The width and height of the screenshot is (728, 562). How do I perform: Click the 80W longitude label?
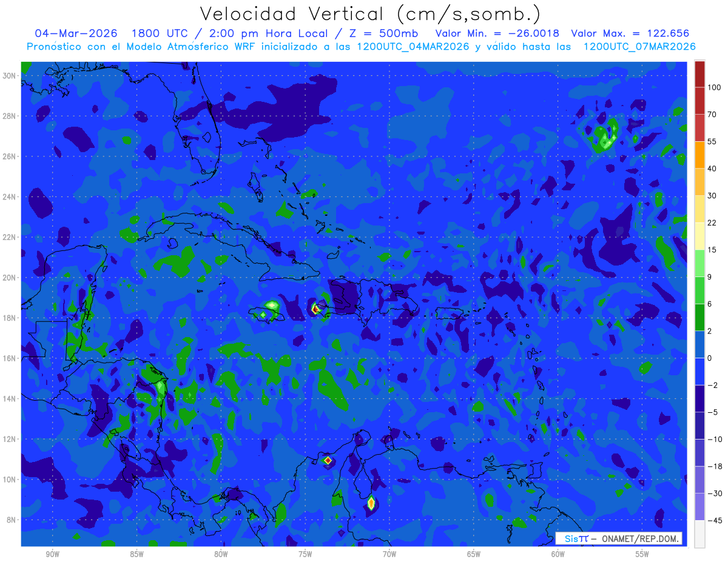pyautogui.click(x=221, y=554)
